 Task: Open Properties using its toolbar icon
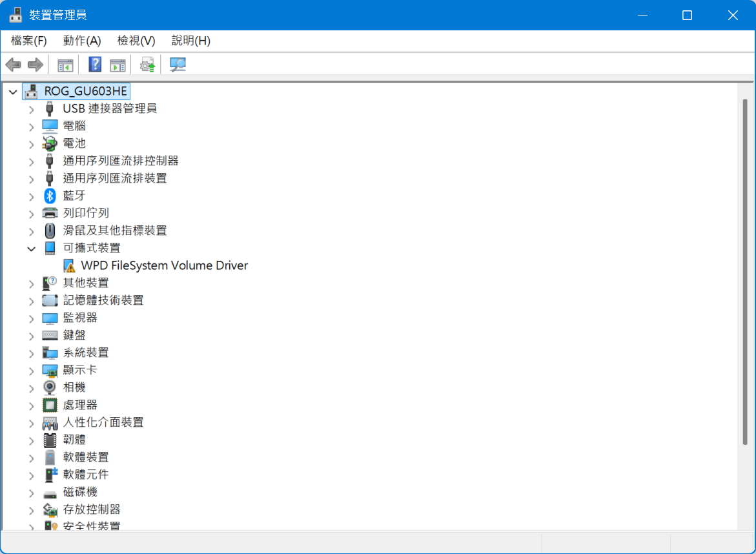click(117, 64)
